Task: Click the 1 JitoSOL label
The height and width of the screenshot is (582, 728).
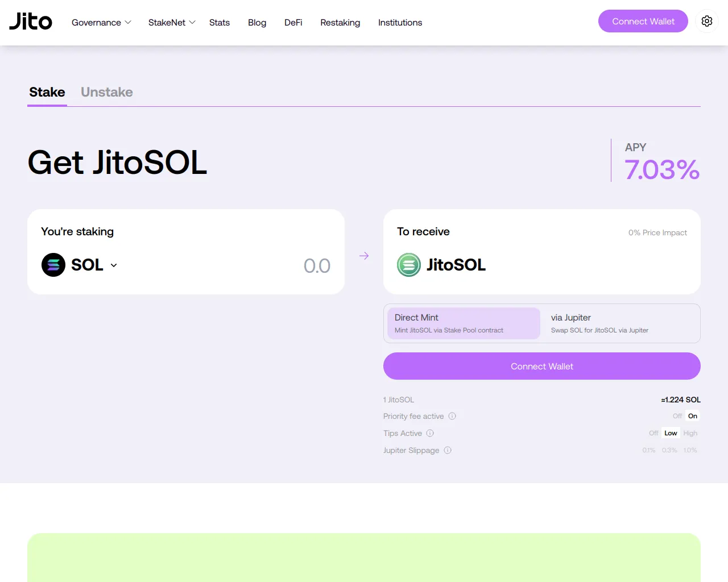Action: tap(399, 400)
